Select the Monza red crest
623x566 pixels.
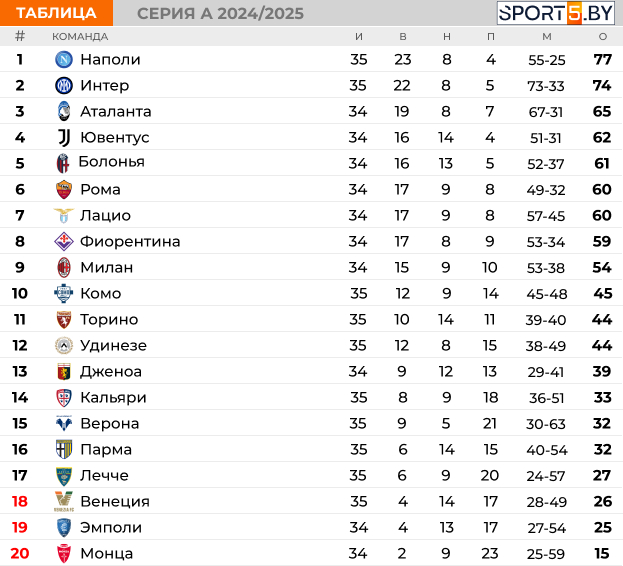(64, 553)
